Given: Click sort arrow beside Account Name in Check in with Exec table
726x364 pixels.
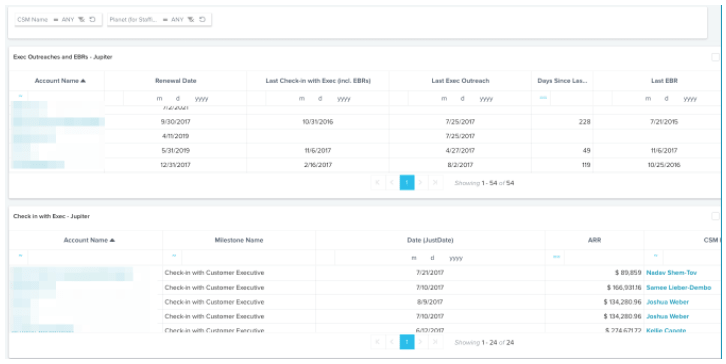Looking at the screenshot, I should pos(112,240).
